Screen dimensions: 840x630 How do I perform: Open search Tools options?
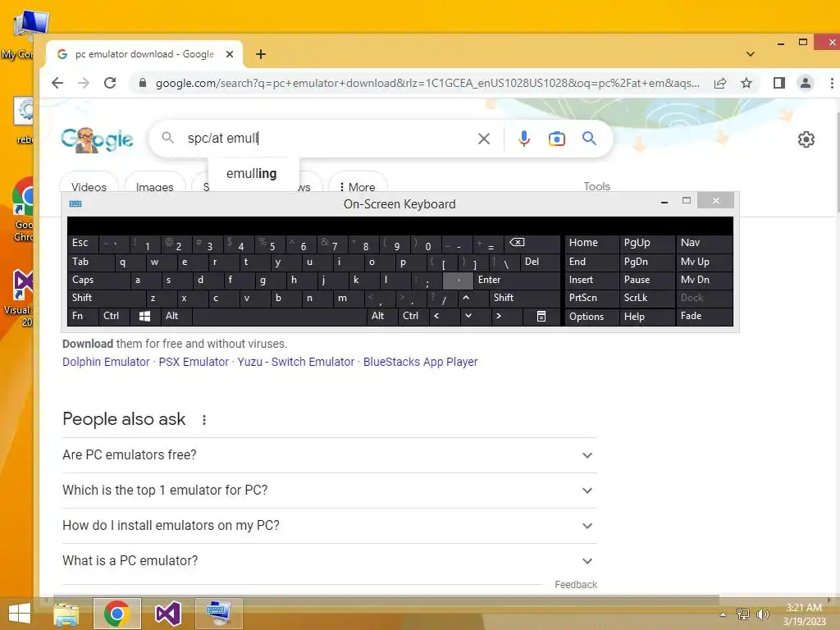[x=597, y=186]
